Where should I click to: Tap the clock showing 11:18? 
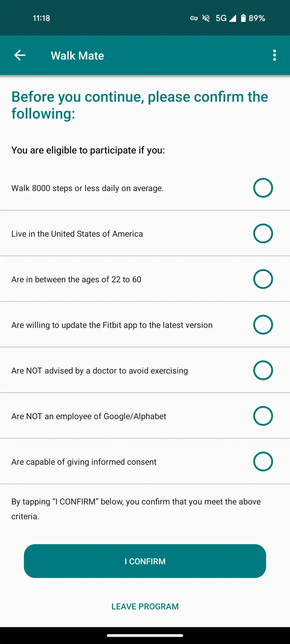[41, 18]
